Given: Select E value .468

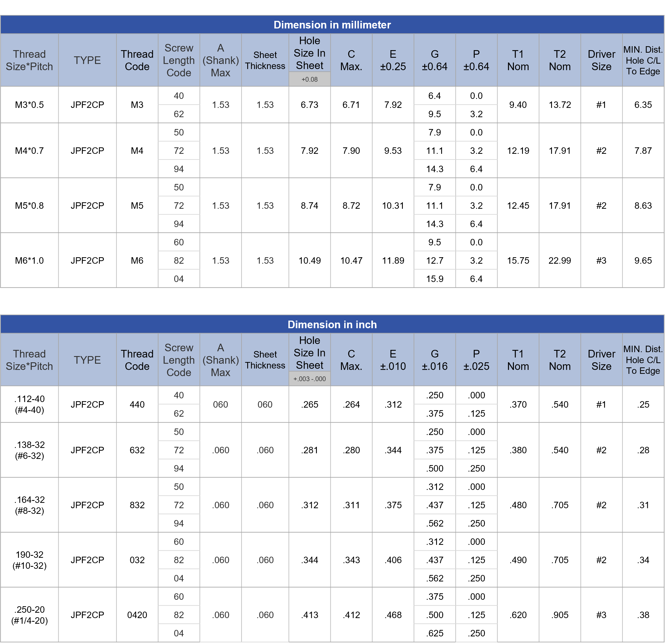Looking at the screenshot, I should tap(393, 615).
